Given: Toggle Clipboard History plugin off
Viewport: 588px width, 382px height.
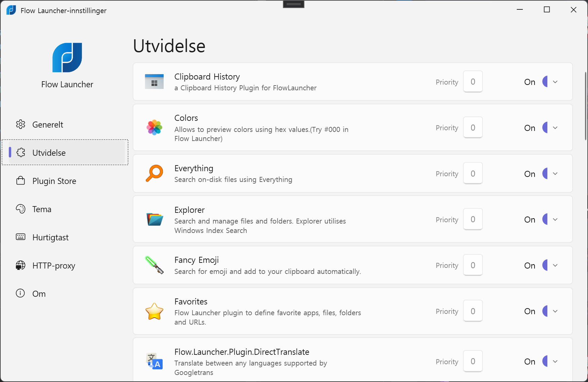Looking at the screenshot, I should (545, 82).
